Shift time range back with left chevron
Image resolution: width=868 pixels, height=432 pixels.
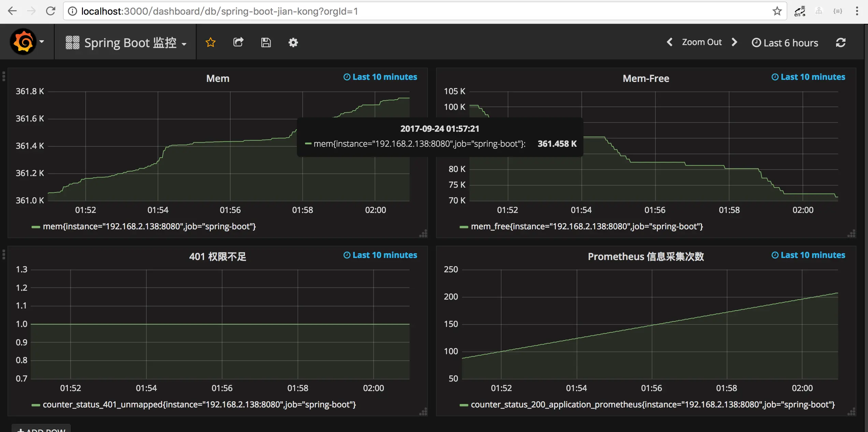tap(669, 42)
